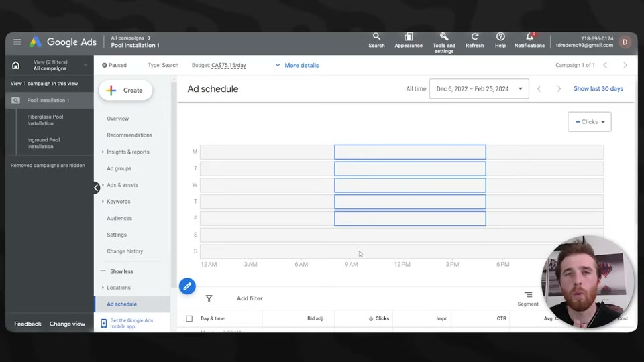Click Show last 30 days link
Viewport: 644px width, 362px height.
tap(598, 88)
